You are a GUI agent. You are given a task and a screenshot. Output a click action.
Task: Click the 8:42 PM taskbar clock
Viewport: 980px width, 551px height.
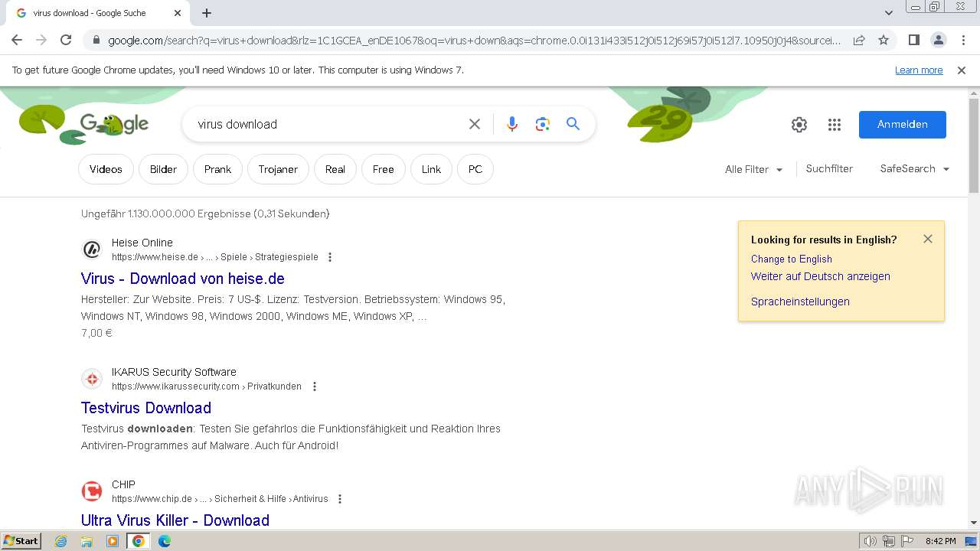coord(940,541)
